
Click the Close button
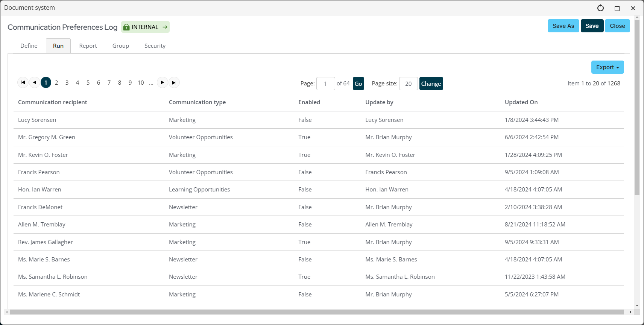(617, 26)
